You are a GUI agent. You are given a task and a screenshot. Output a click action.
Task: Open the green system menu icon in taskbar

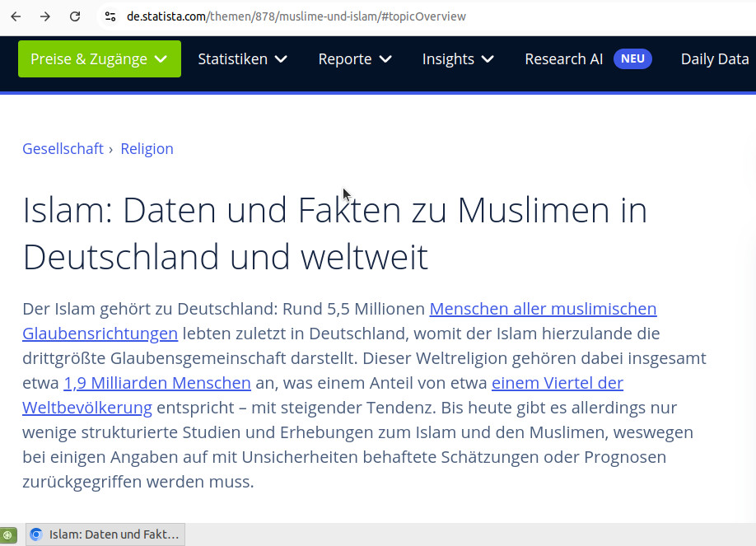click(x=9, y=535)
